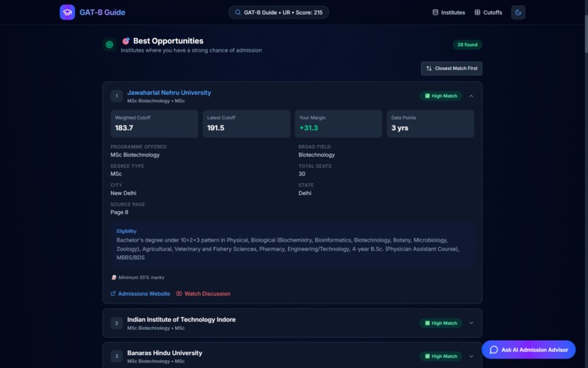The width and height of the screenshot is (588, 368).
Task: Click High Match badge for Banaras Hindu University
Action: (441, 356)
